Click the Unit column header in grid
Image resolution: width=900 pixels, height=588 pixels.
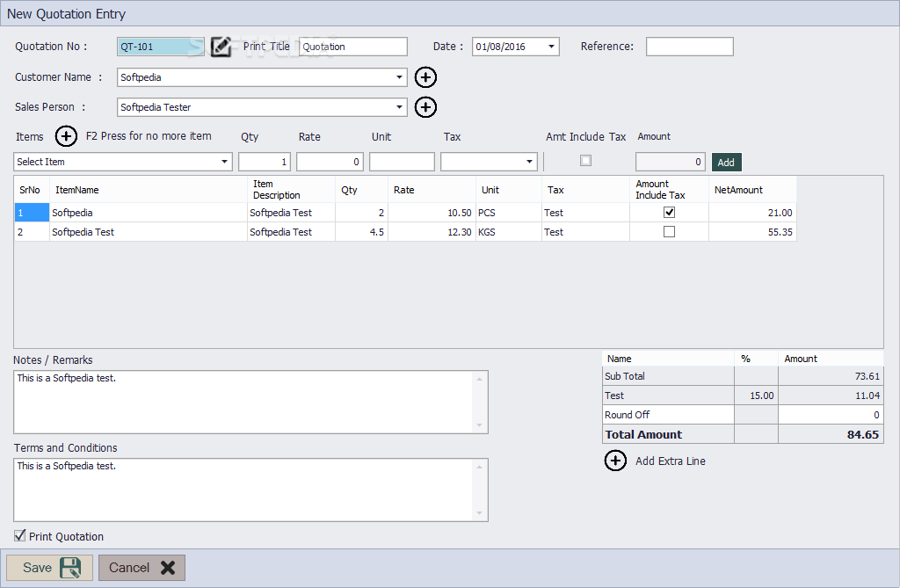click(509, 190)
